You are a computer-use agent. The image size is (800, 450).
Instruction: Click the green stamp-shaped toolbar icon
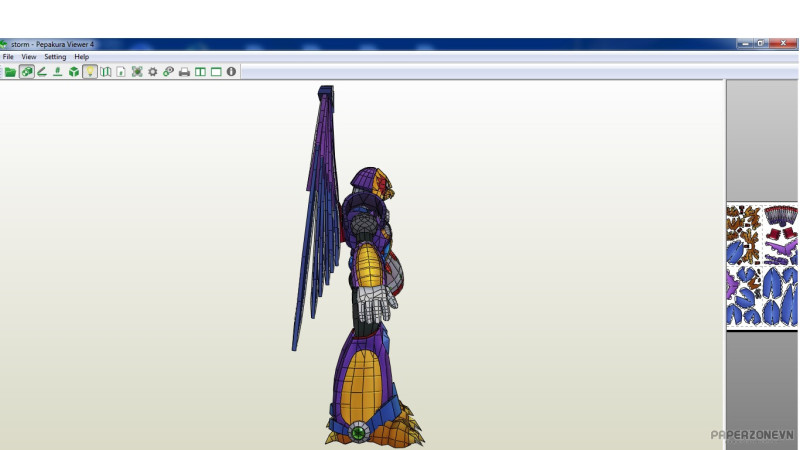58,72
